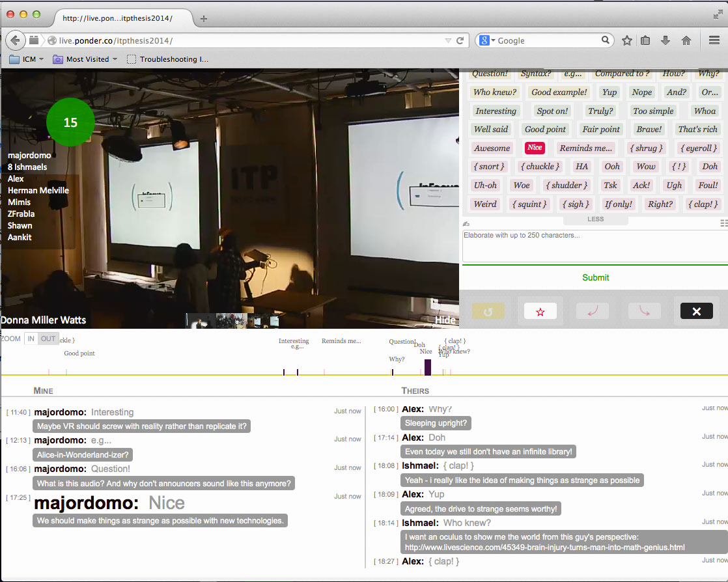Reload the page in the address bar

[x=460, y=40]
